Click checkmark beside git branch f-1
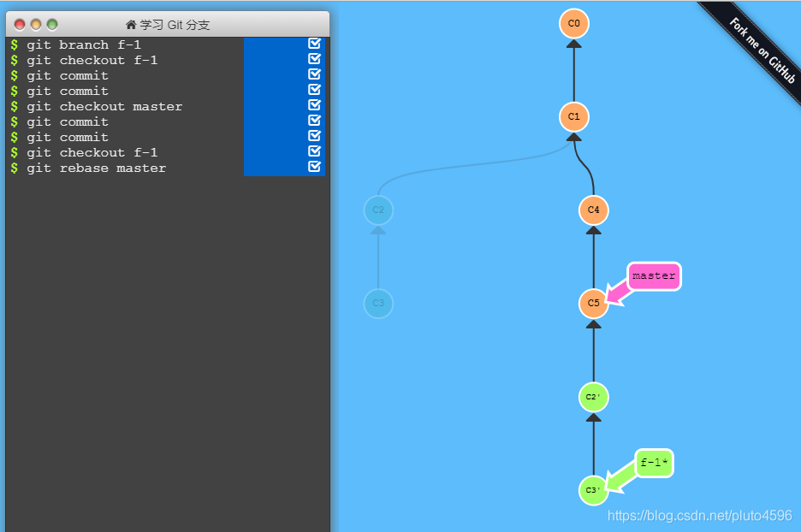The image size is (801, 532). tap(314, 44)
